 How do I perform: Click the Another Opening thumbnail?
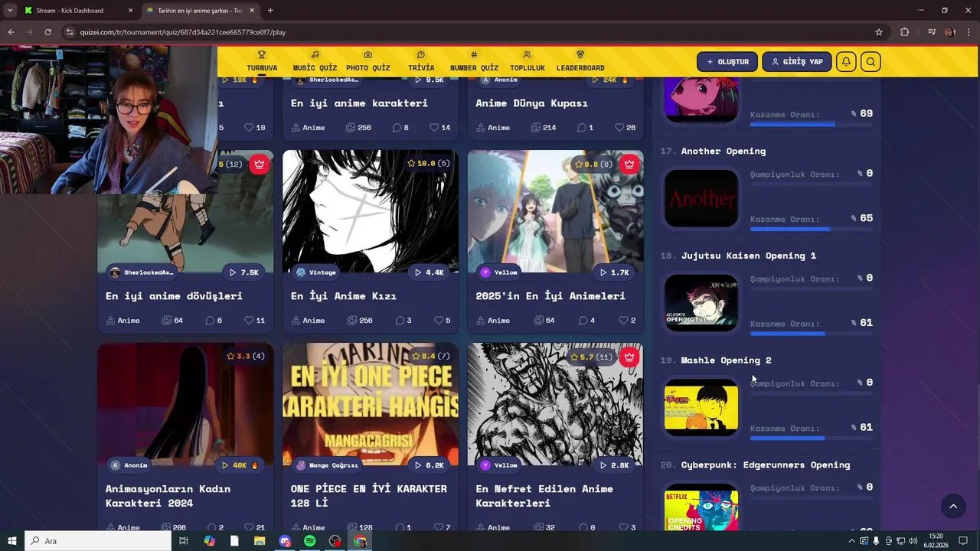point(701,199)
